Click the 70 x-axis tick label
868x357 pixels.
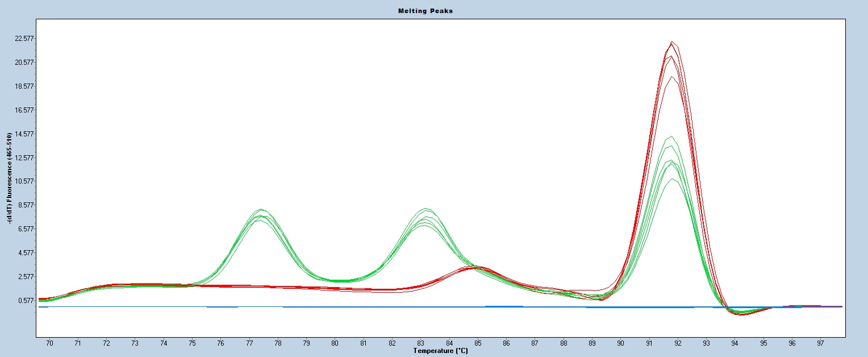coord(49,343)
